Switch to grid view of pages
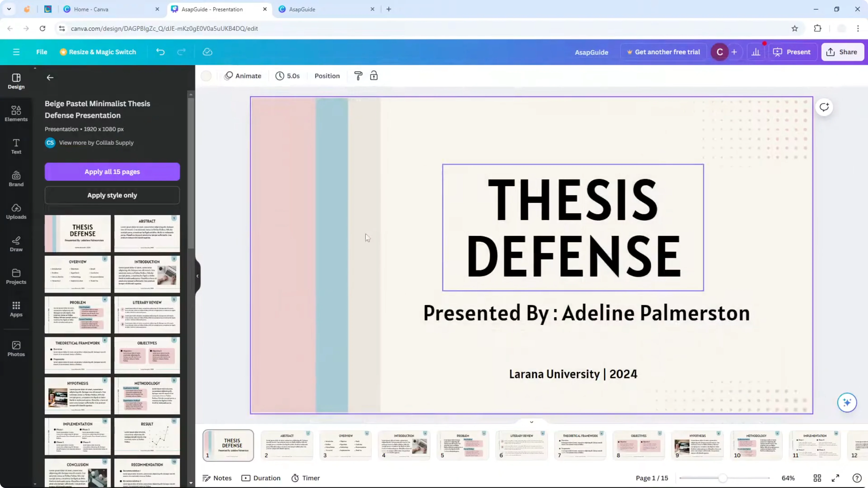The image size is (868, 488). click(817, 478)
